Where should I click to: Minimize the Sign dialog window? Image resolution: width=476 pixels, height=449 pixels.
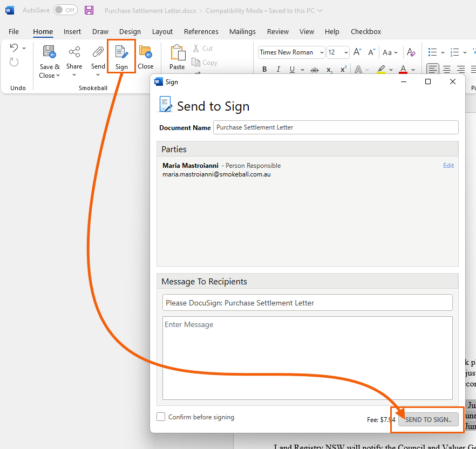pyautogui.click(x=404, y=81)
